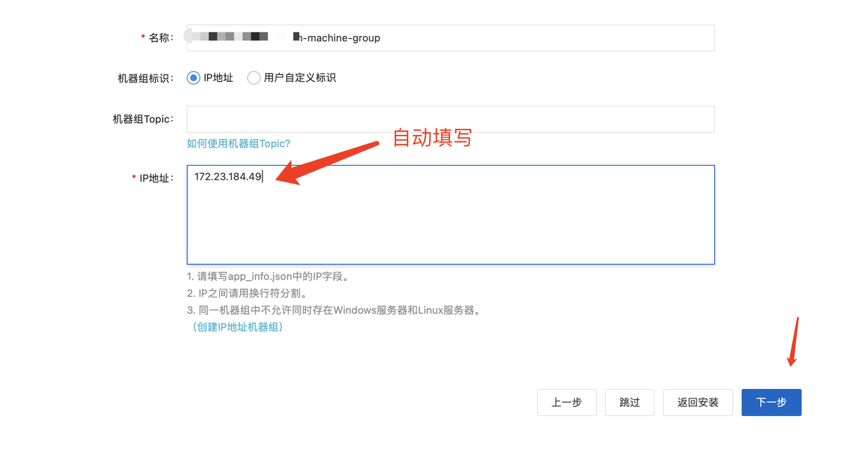Choose the 用户自定义标识 radio option
The image size is (868, 471).
pos(254,78)
